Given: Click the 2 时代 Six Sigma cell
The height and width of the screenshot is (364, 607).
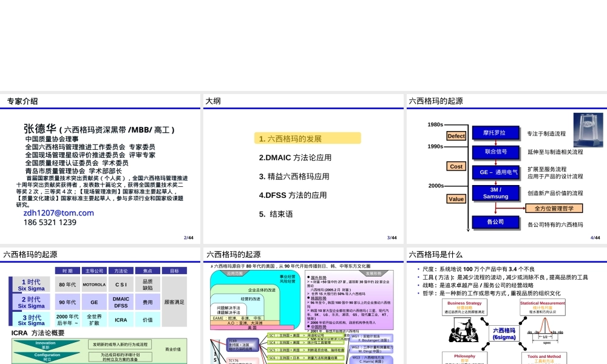Looking at the screenshot, I should (31, 302).
